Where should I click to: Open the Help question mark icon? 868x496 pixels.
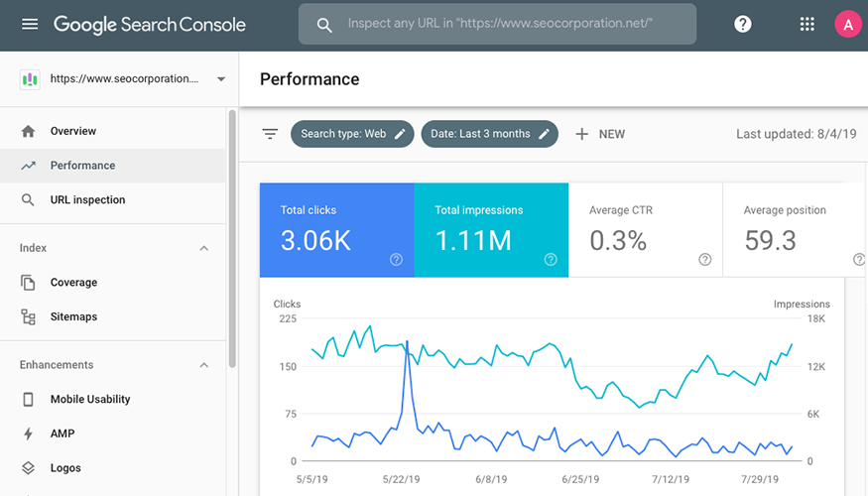742,24
